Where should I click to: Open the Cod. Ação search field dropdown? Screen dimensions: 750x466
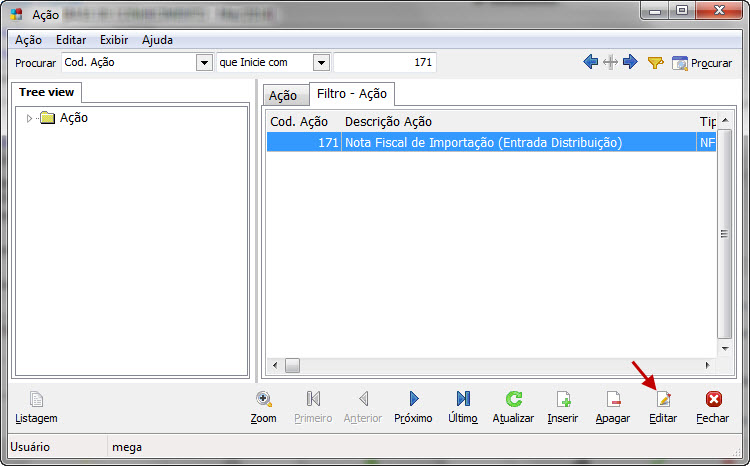tap(204, 63)
